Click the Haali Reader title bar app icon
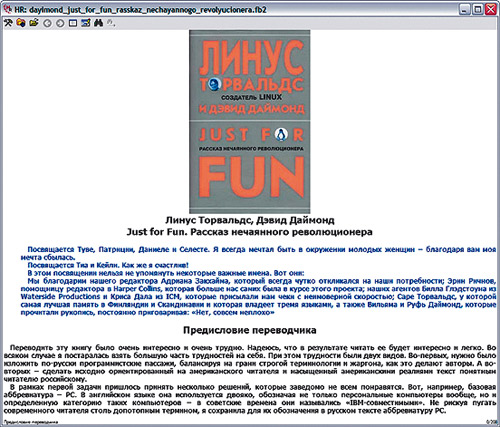 (7, 9)
